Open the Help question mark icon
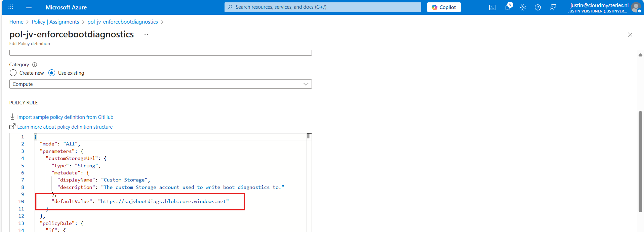The image size is (644, 232). pyautogui.click(x=537, y=7)
